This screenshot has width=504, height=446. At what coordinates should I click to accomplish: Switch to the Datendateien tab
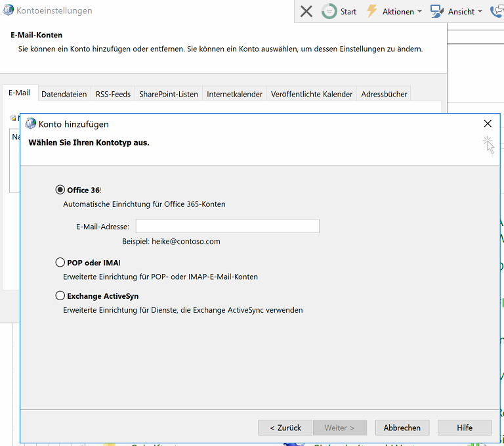tap(64, 94)
